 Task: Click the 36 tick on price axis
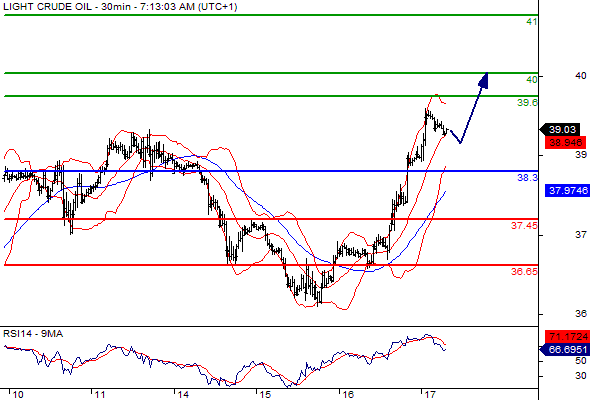581,313
